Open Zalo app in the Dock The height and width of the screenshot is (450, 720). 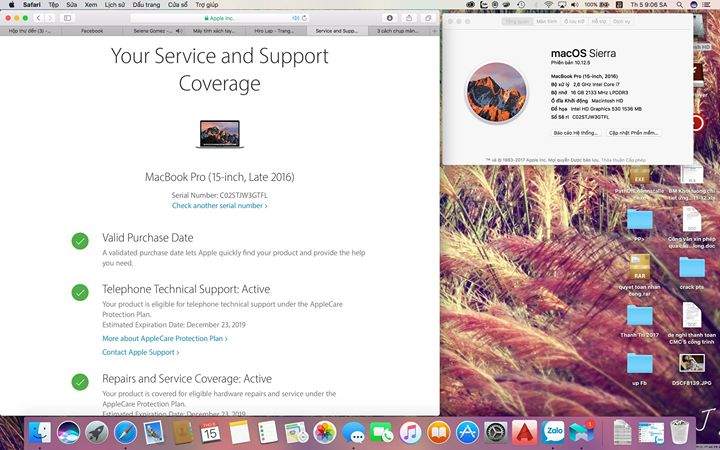553,433
